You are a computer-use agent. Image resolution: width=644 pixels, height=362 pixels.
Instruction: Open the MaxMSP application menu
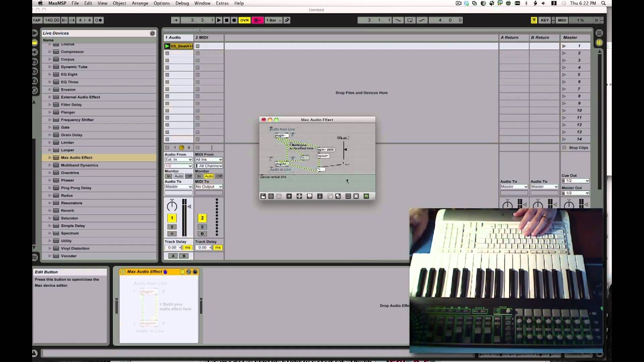pyautogui.click(x=57, y=4)
